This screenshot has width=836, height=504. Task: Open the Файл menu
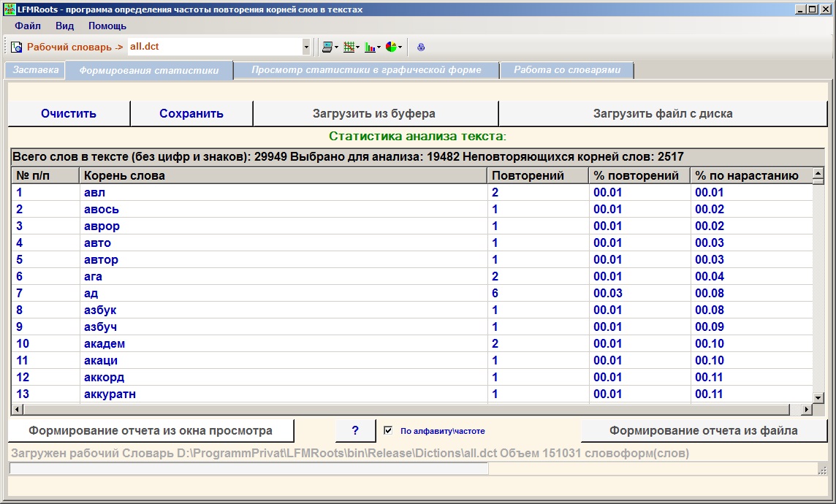click(28, 26)
